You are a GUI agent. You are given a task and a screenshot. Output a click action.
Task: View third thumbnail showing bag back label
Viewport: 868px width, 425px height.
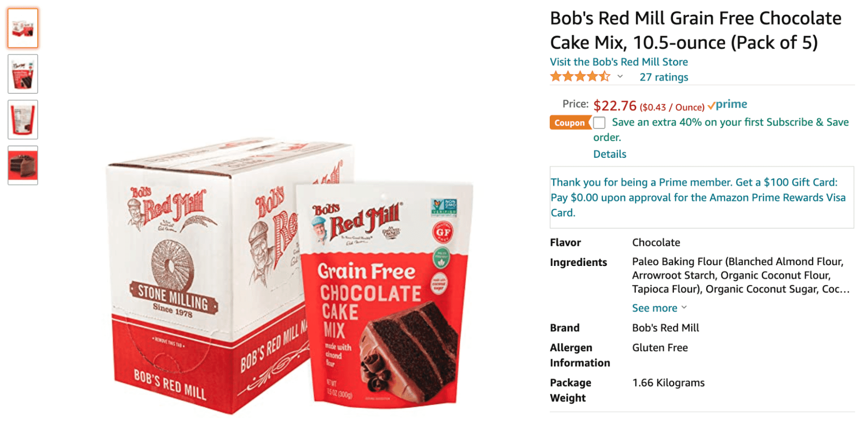[x=23, y=120]
